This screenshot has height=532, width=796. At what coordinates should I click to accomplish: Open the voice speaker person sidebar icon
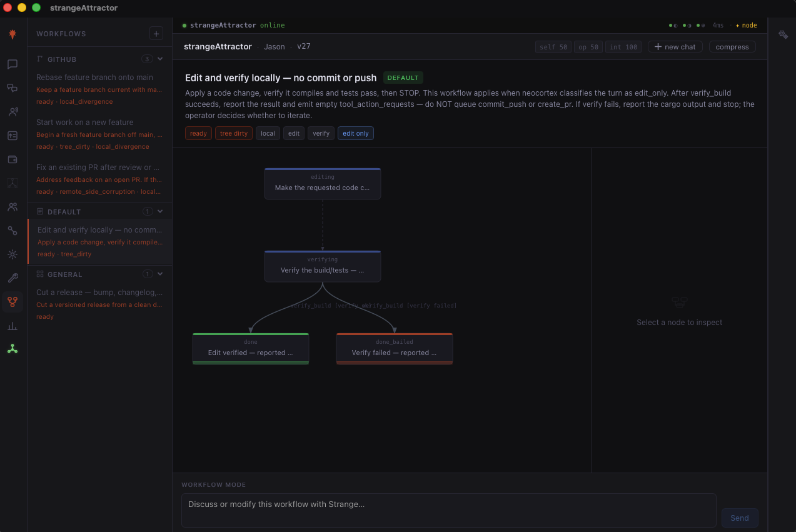coord(13,112)
